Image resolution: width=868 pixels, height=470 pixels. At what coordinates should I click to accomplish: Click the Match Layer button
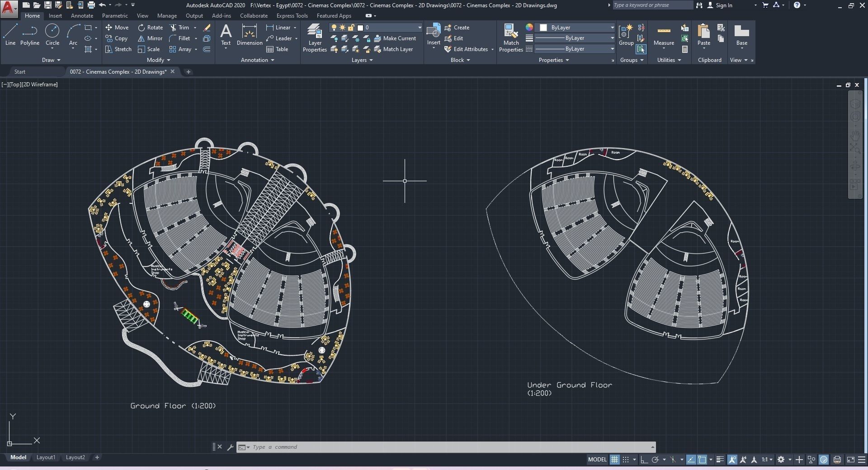393,49
